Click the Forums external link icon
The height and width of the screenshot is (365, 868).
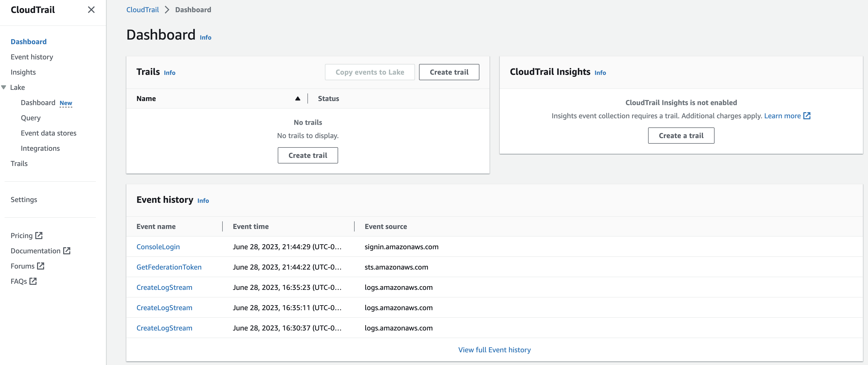point(41,266)
